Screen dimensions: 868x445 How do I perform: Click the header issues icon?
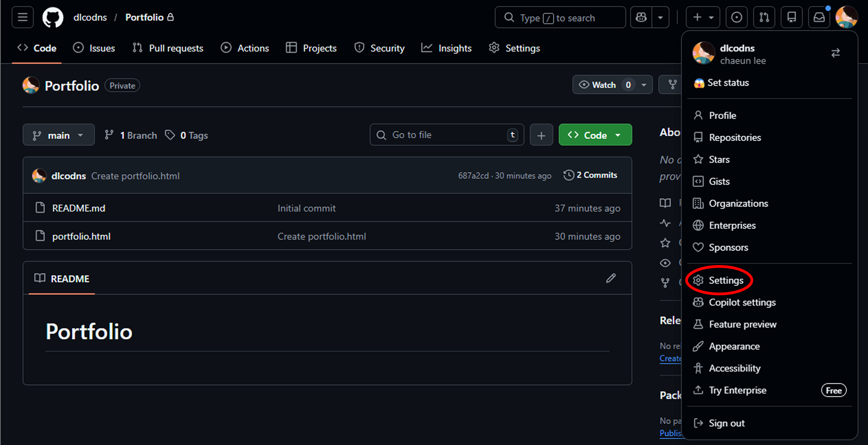736,17
